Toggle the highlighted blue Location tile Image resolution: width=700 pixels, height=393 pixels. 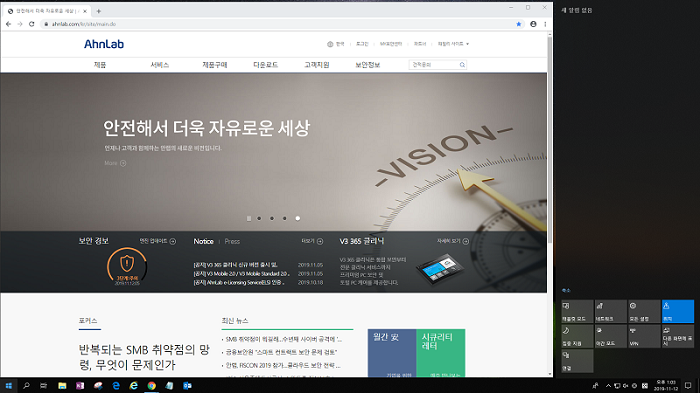coord(678,311)
